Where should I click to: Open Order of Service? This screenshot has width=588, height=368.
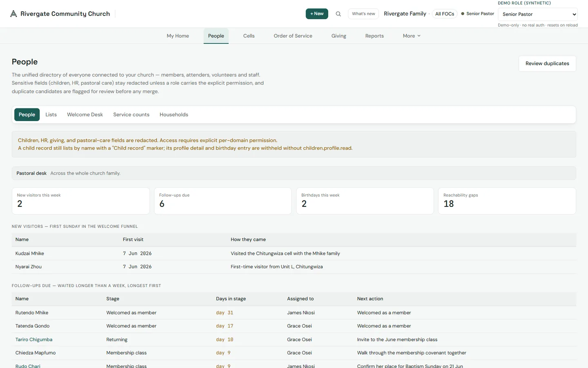(x=293, y=36)
